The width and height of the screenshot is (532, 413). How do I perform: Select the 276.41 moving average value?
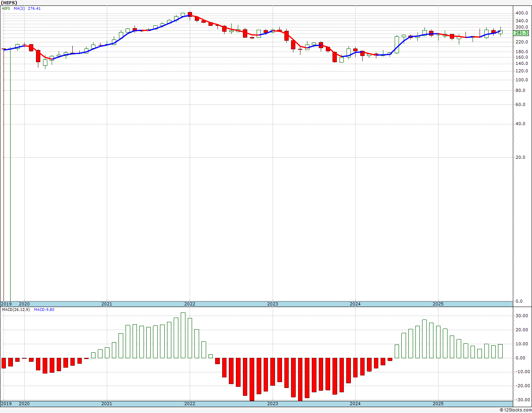tap(34, 8)
